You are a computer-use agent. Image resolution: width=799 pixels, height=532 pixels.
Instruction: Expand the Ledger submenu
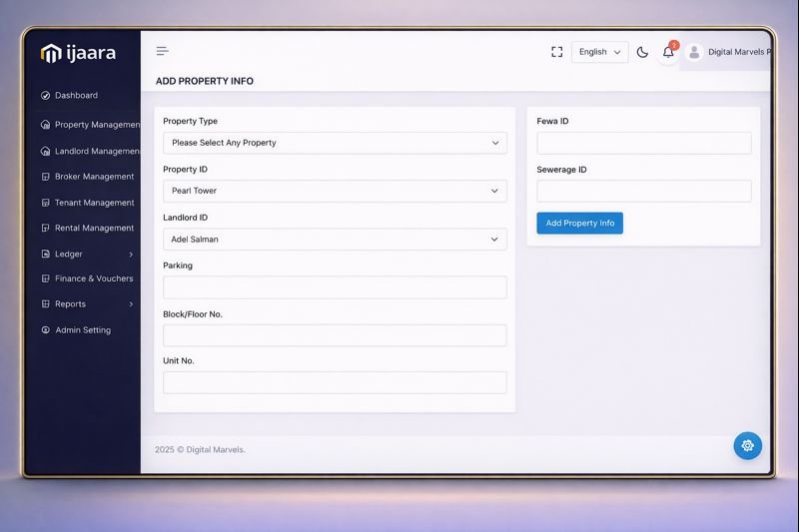130,255
